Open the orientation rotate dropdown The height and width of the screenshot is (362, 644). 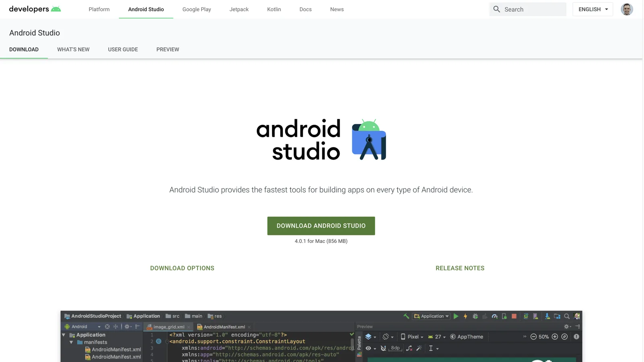click(388, 337)
